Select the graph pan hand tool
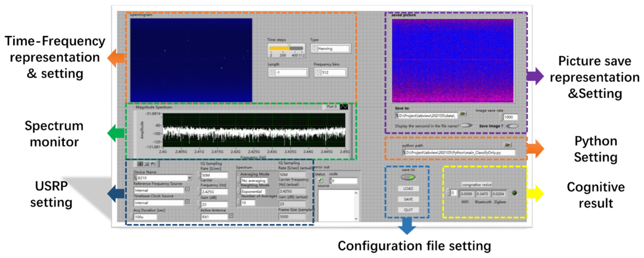Image resolution: width=644 pixels, height=258 pixels. (x=153, y=164)
